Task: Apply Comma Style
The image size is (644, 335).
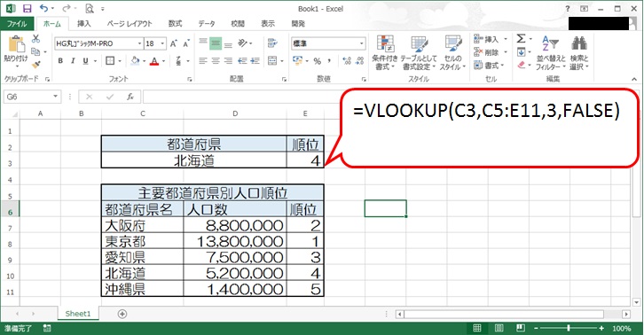Action: click(329, 61)
